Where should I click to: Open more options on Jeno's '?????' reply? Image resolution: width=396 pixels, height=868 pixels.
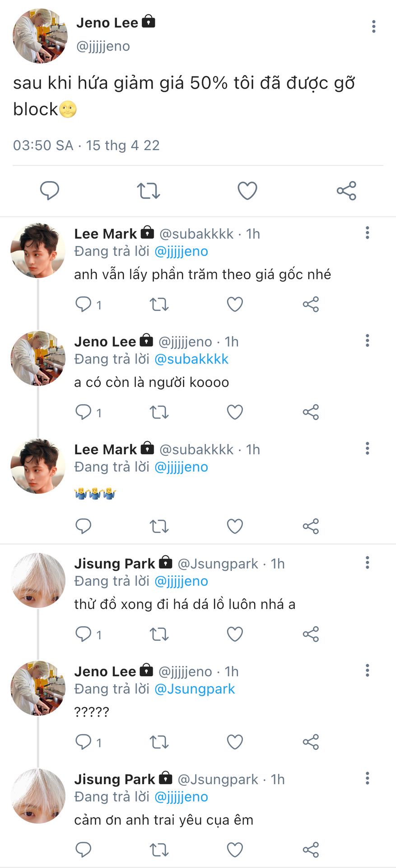click(x=368, y=670)
